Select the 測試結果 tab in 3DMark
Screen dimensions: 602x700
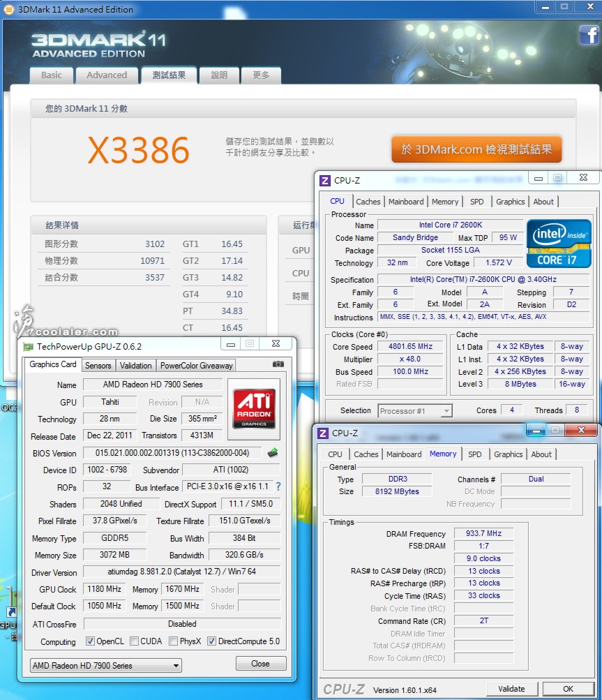click(169, 75)
